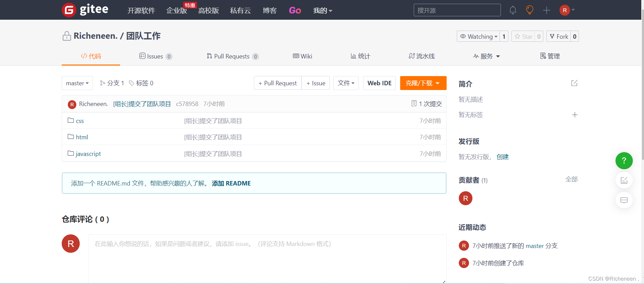Launch the Web IDE
The width and height of the screenshot is (644, 284).
[x=379, y=83]
